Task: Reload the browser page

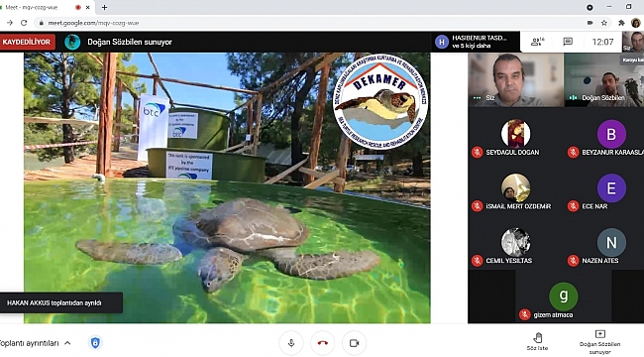Action: coord(24,23)
